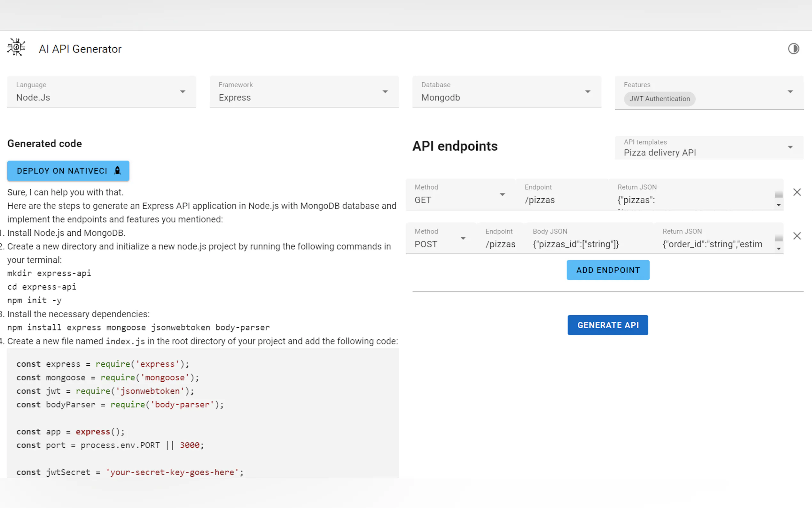Screen dimensions: 812x508
Task: Click Deploy on NativeCI button
Action: tap(62, 171)
